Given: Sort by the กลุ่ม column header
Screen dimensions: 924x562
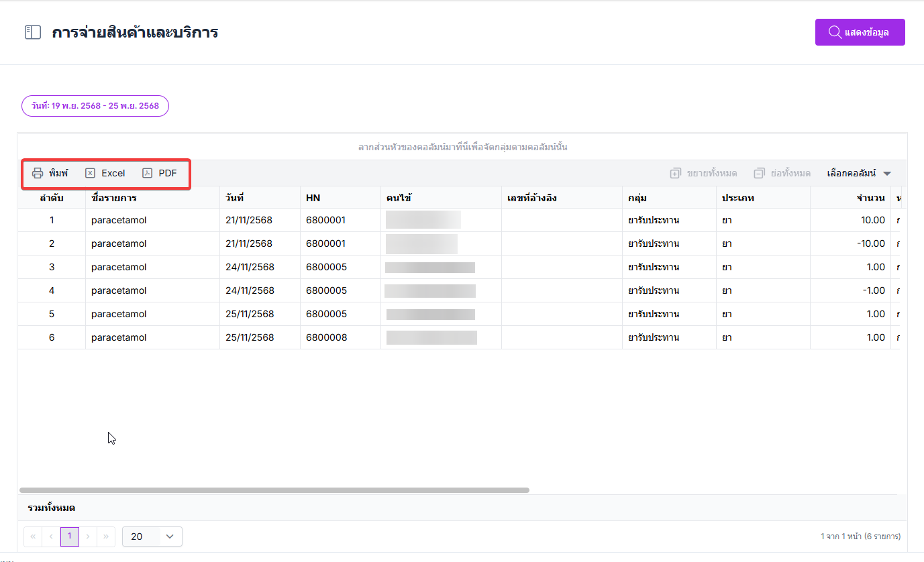Looking at the screenshot, I should point(670,198).
